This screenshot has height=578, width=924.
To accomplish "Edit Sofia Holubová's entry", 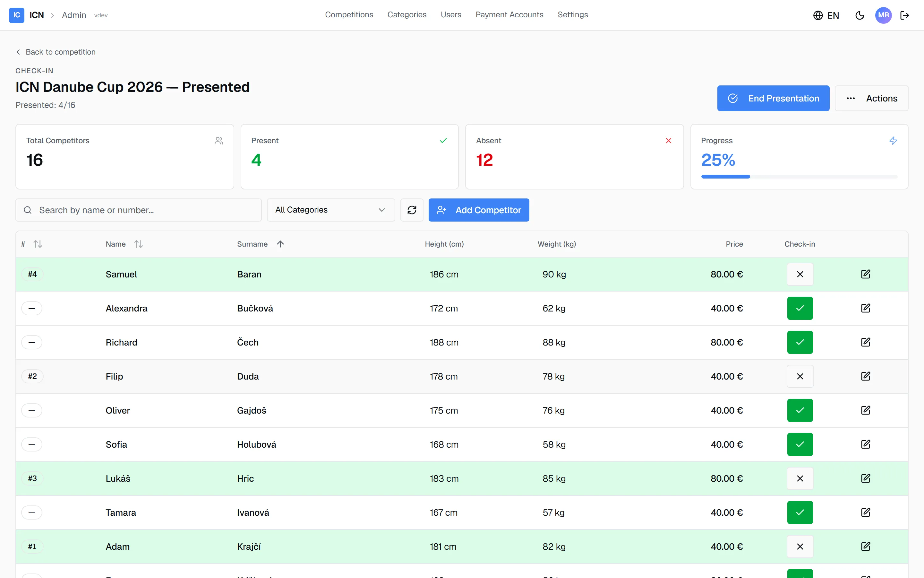I will 866,444.
